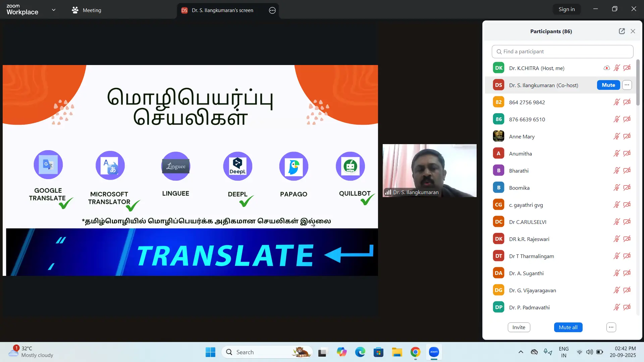Open File Explorer from the taskbar
644x362 pixels.
tap(397, 352)
